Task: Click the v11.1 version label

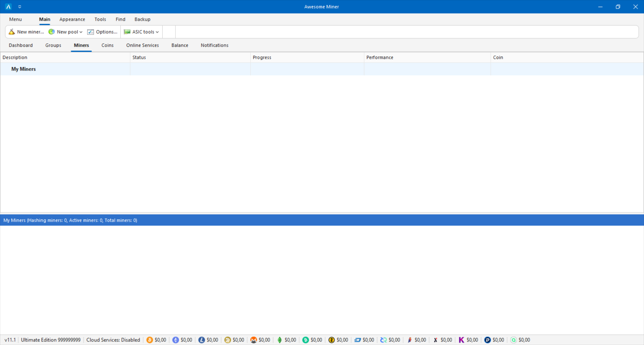Action: tap(10, 340)
